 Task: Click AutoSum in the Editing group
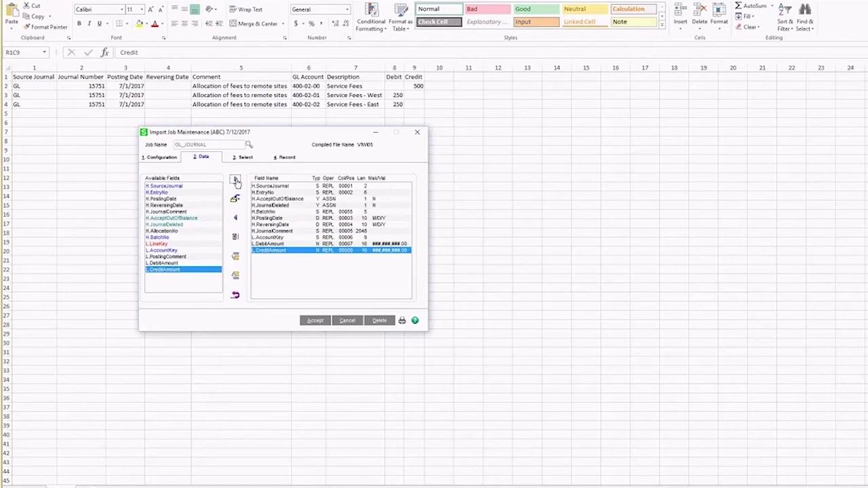[x=751, y=5]
